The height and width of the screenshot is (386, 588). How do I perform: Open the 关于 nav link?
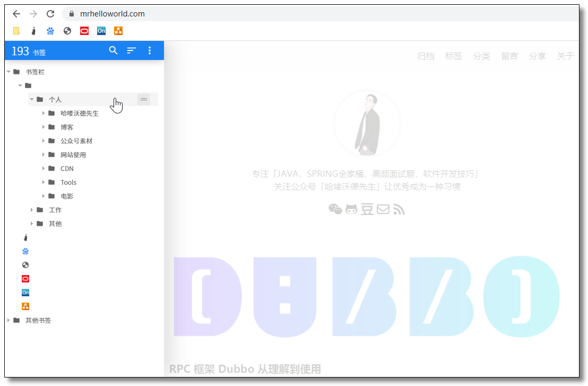click(x=565, y=56)
